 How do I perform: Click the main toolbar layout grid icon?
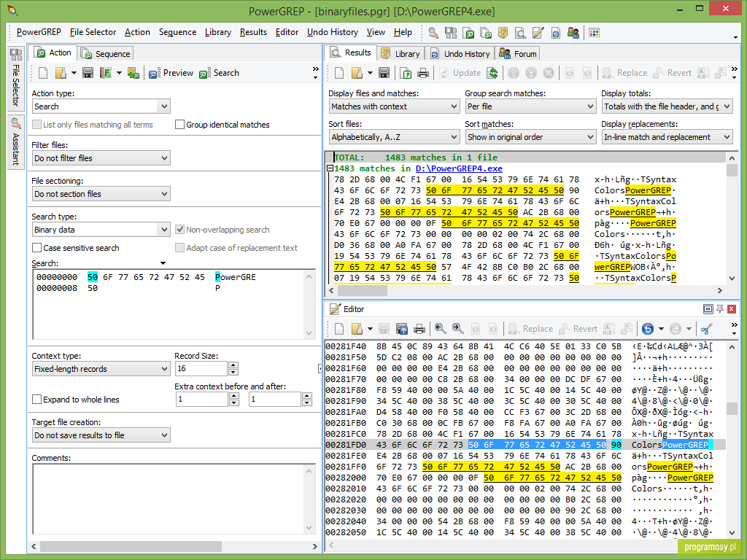click(594, 33)
